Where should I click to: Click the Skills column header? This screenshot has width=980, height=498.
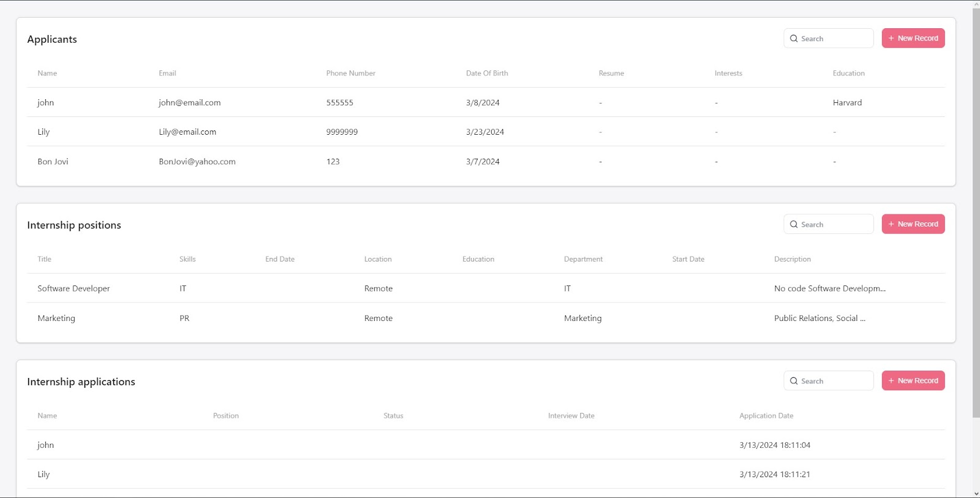[x=187, y=259]
